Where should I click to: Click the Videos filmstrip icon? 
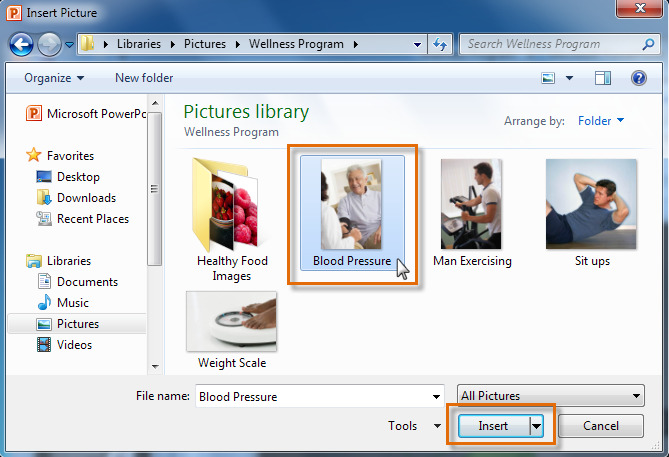tap(44, 344)
